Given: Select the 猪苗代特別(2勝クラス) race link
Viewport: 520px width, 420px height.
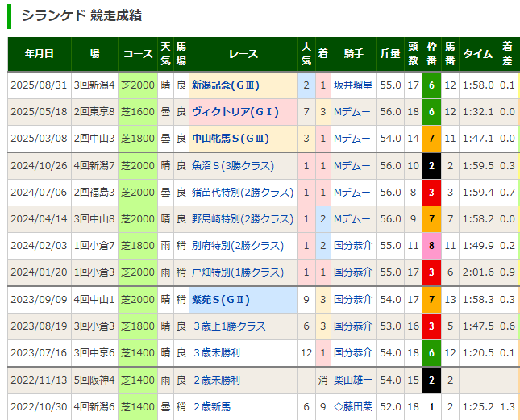Looking at the screenshot, I should [x=242, y=193].
